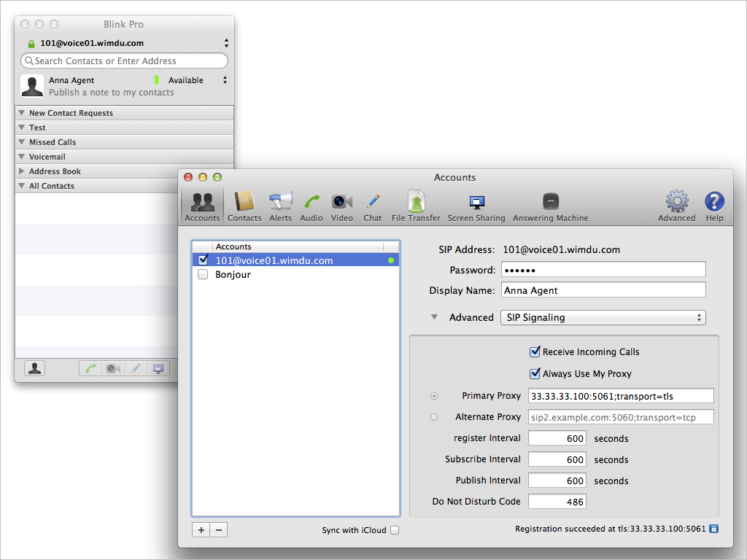Image resolution: width=747 pixels, height=560 pixels.
Task: Collapse the Test group
Action: [x=21, y=128]
